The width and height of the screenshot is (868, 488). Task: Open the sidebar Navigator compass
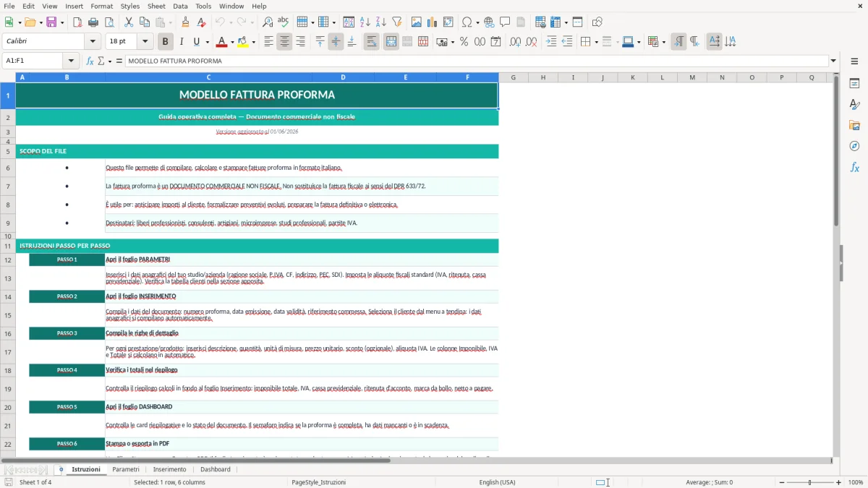pyautogui.click(x=854, y=146)
